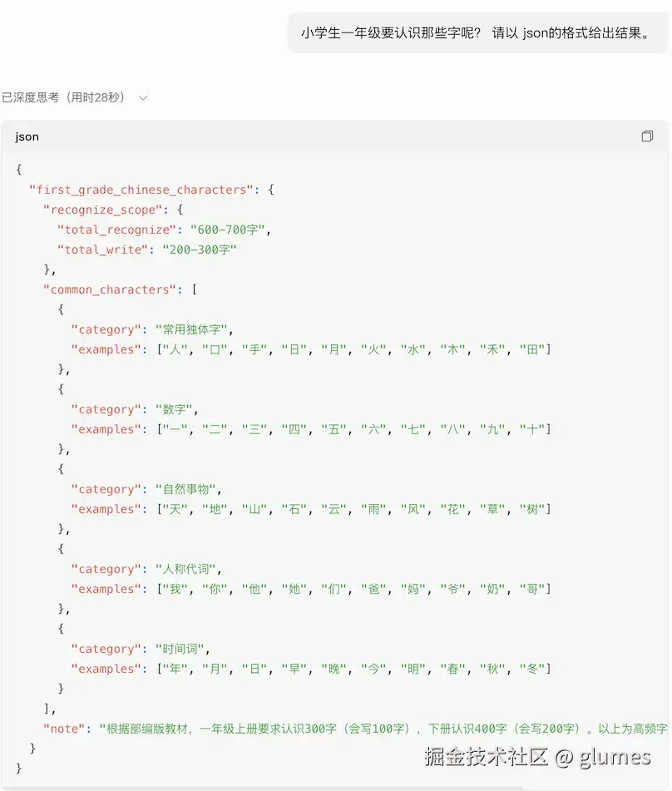The height and width of the screenshot is (791, 672).
Task: Click the "600-700字" value
Action: pyautogui.click(x=228, y=230)
